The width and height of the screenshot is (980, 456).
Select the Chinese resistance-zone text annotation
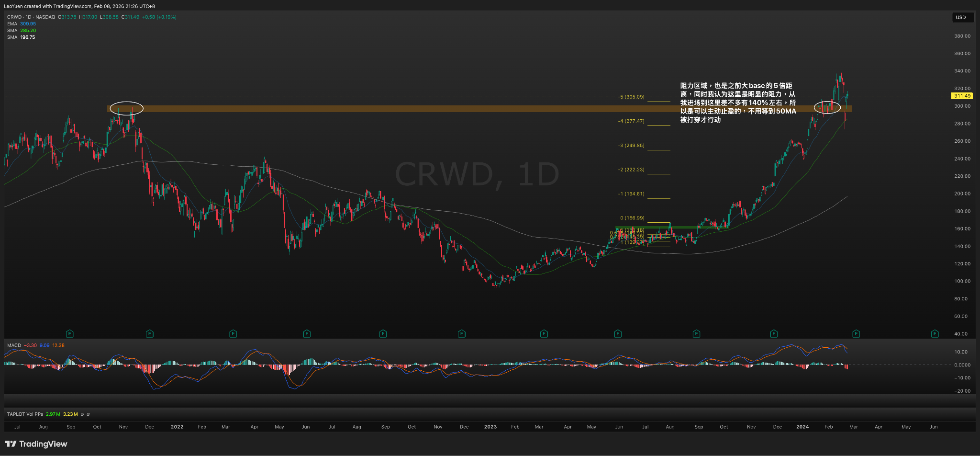738,103
